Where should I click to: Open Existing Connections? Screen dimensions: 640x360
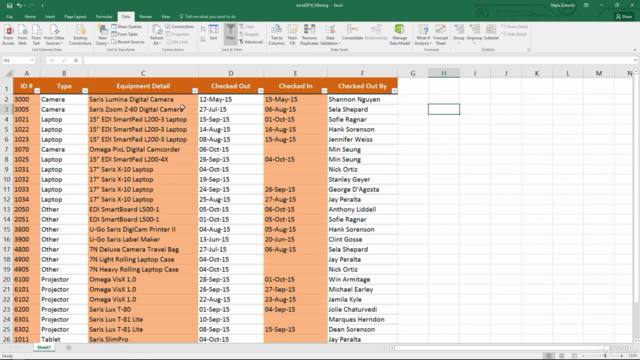pos(80,35)
